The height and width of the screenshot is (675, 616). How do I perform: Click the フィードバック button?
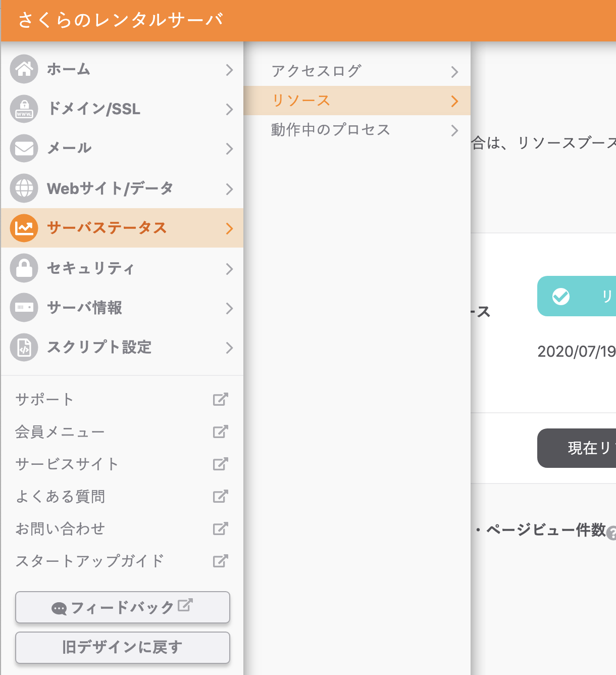coord(123,607)
